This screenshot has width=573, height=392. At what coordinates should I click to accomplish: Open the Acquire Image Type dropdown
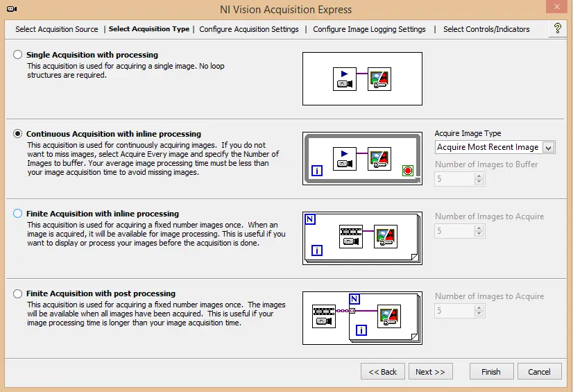[495, 147]
